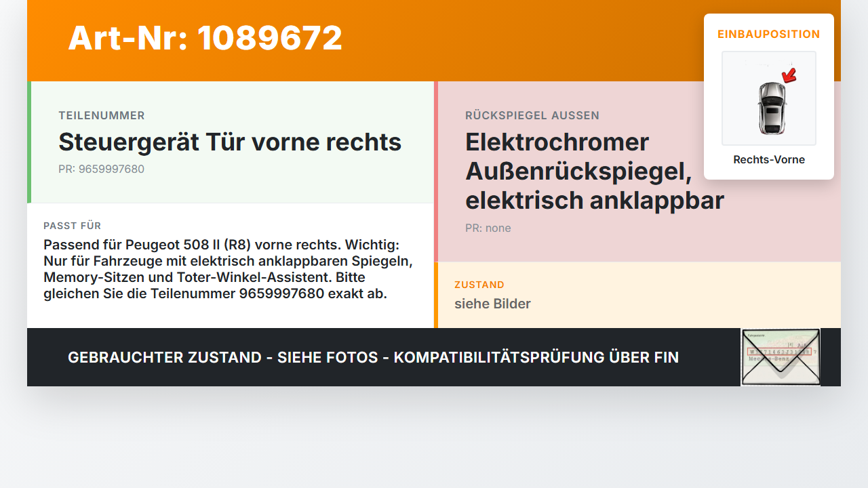This screenshot has height=488, width=868.
Task: Select the 'siehe Bilder' condition text
Action: [492, 304]
